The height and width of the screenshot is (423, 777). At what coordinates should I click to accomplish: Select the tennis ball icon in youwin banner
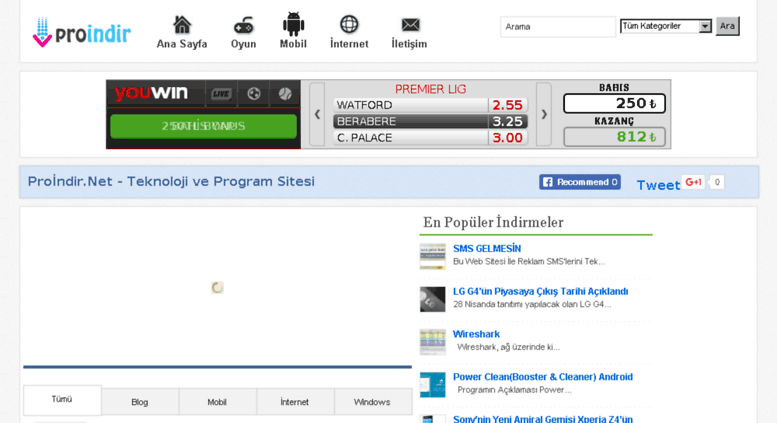pos(285,94)
